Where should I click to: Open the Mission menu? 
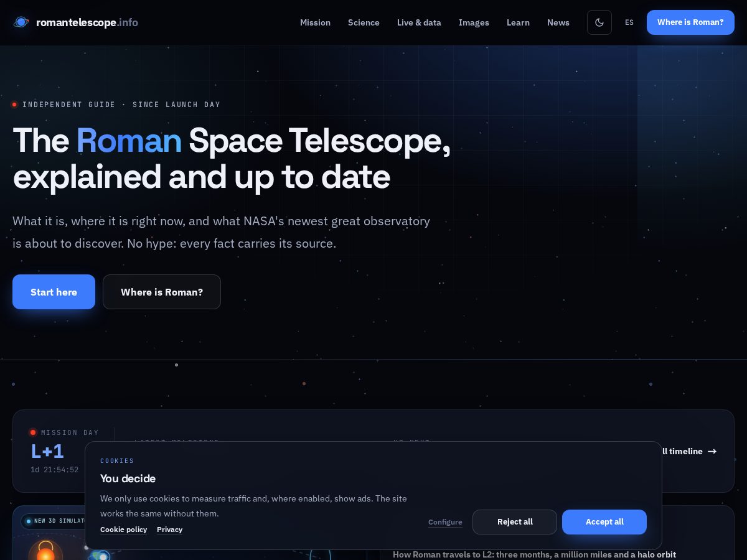tap(315, 22)
